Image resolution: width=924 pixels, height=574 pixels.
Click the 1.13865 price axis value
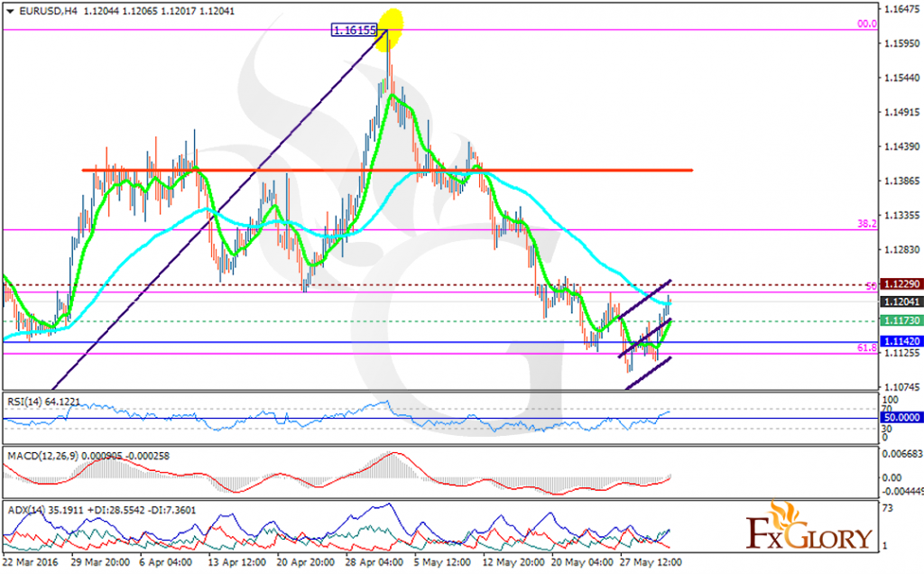(x=902, y=181)
